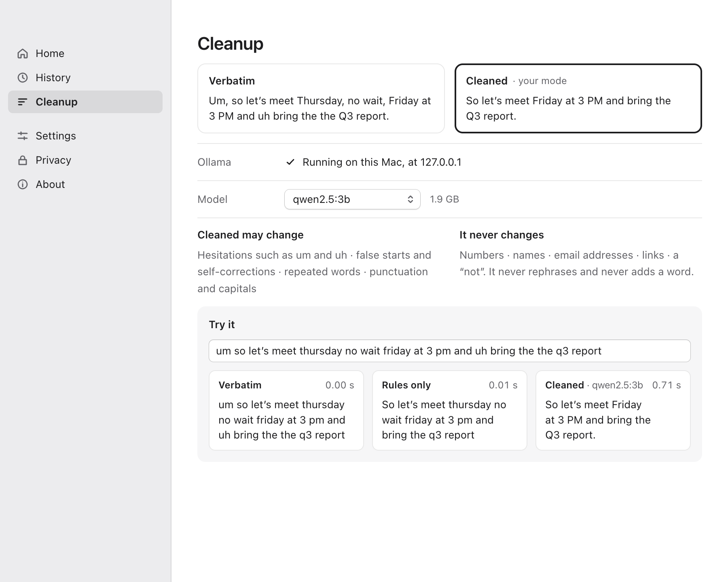
Task: Open the Privacy section
Action: point(85,160)
